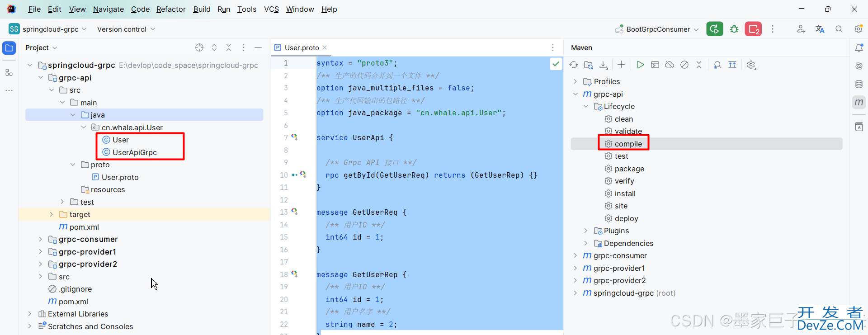Toggle Skip Tests mode in Maven toolbar

pyautogui.click(x=684, y=65)
